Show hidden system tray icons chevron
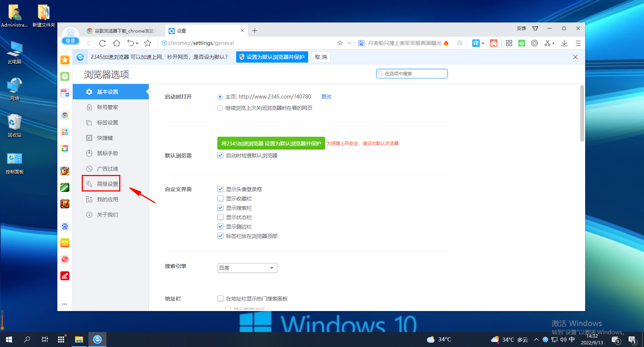Screen dimensions: 644x347 point(536,340)
